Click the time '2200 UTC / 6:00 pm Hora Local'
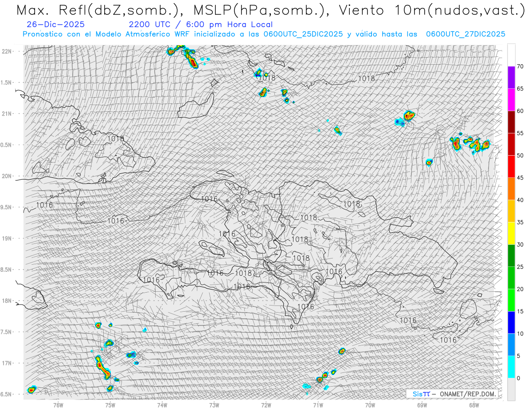Viewport: 532px width, 411px height. click(x=200, y=25)
